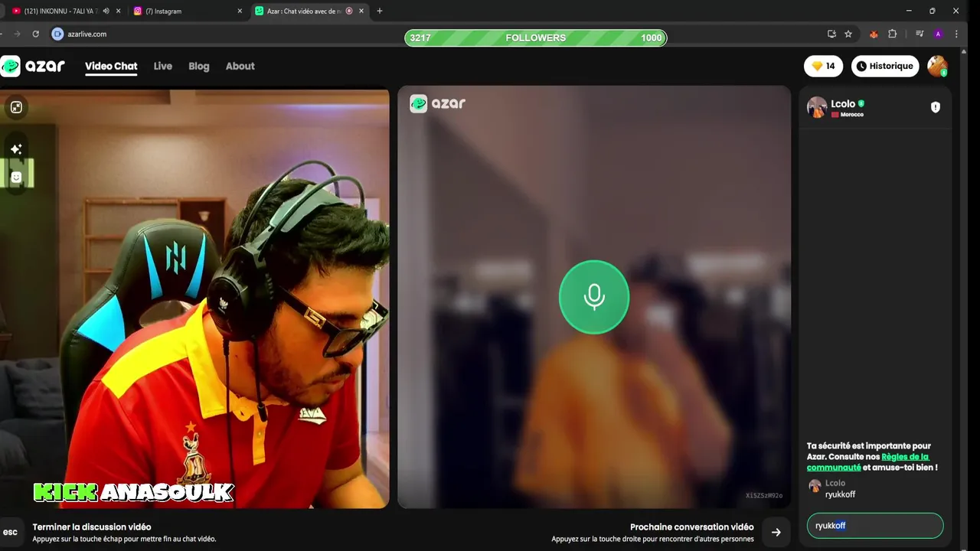Click the shield report icon beside Lcolo
Viewport: 980px width, 551px height.
(935, 107)
